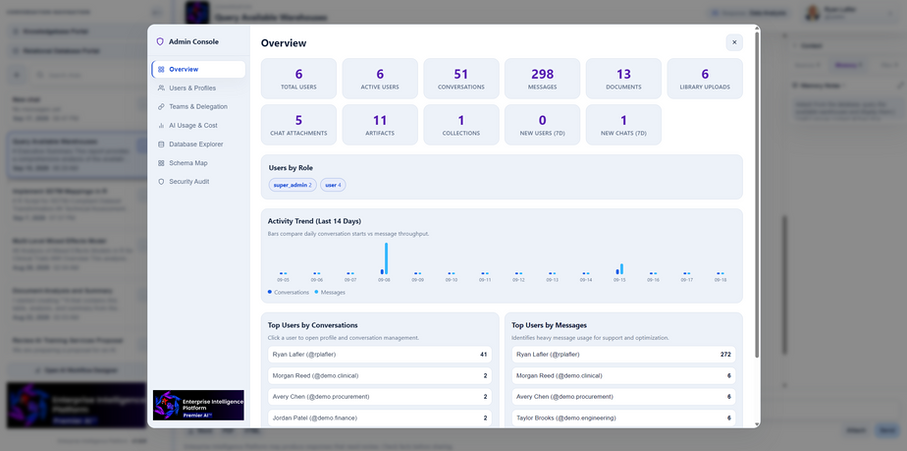Click the 09-12 date label on chart
Screen dimensions: 907x451
(518, 280)
